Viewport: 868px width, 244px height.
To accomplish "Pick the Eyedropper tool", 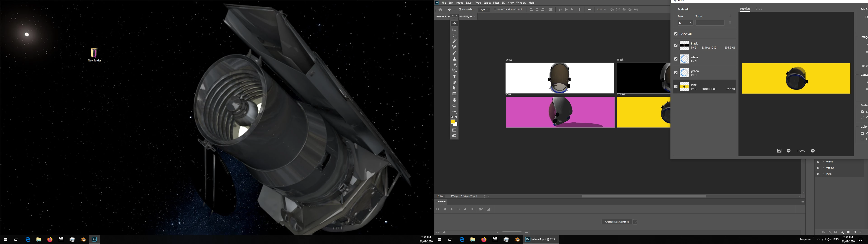I will point(454,47).
